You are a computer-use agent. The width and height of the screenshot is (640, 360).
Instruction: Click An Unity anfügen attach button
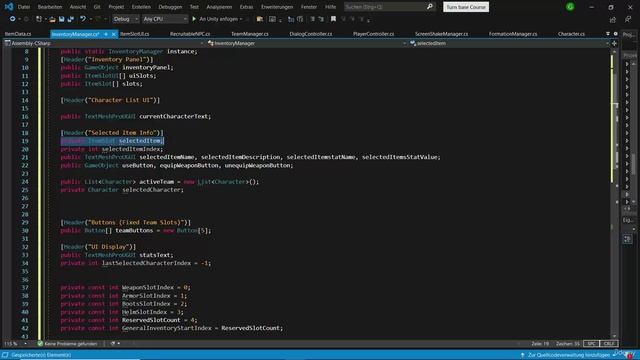point(217,19)
